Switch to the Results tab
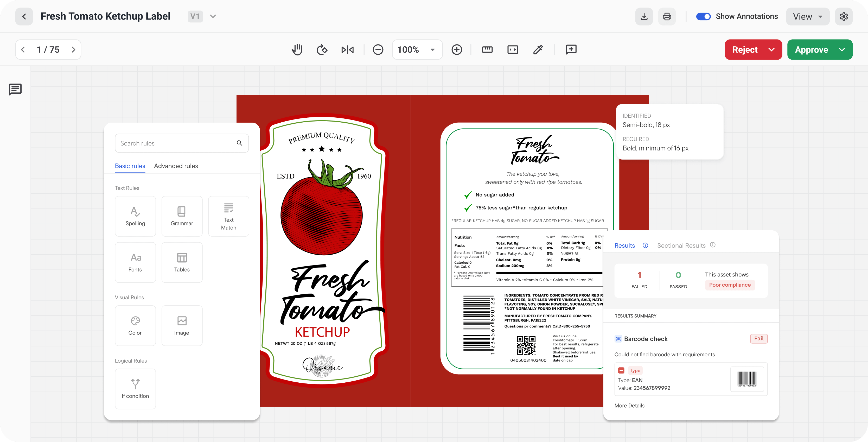This screenshot has width=868, height=442. point(624,245)
